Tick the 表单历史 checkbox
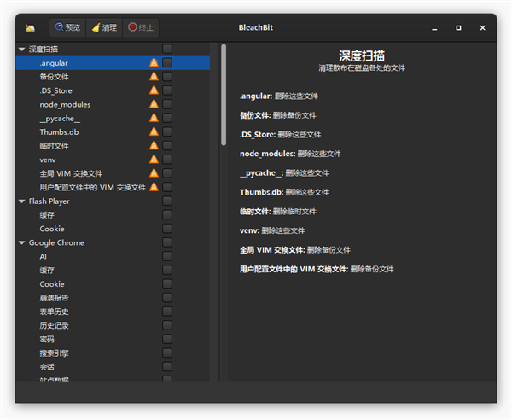This screenshot has width=512, height=420. click(x=167, y=312)
